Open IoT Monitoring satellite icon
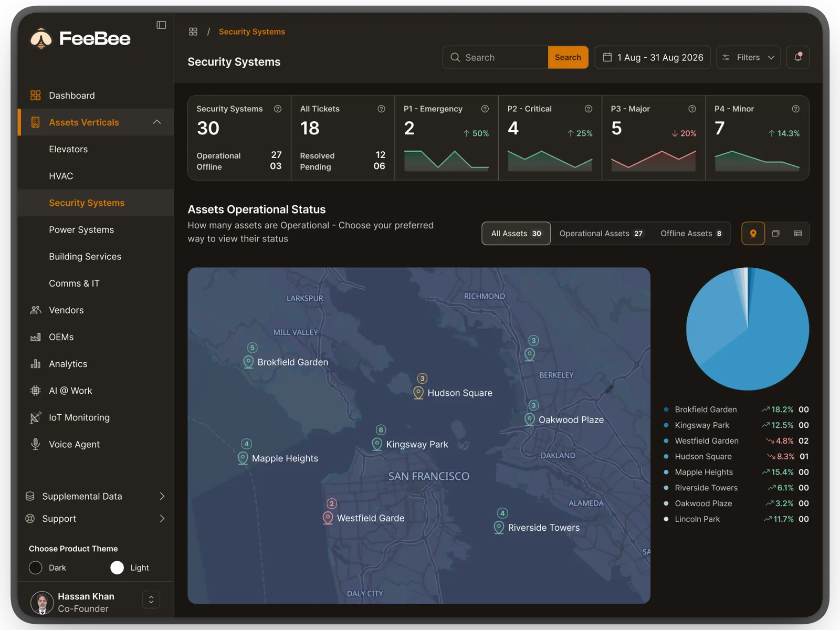 35,417
